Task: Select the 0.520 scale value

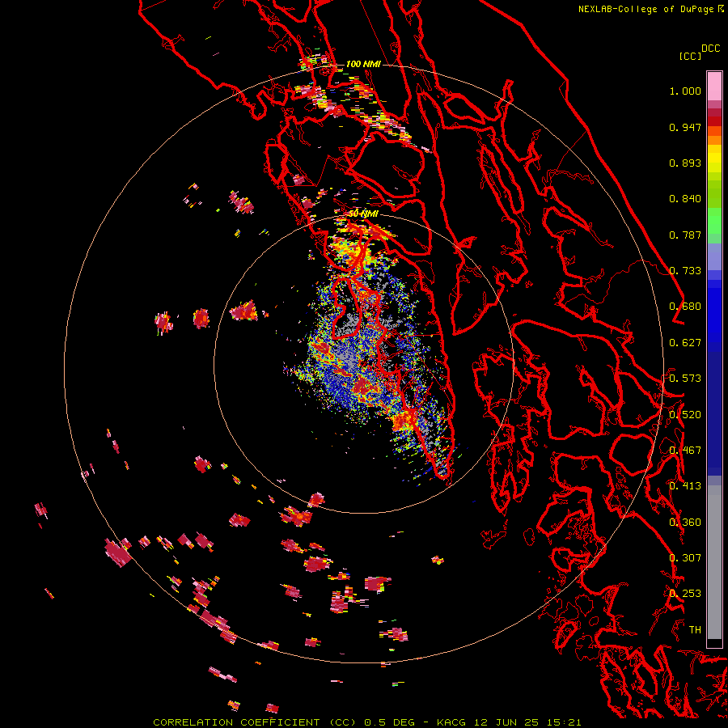Action: click(685, 415)
